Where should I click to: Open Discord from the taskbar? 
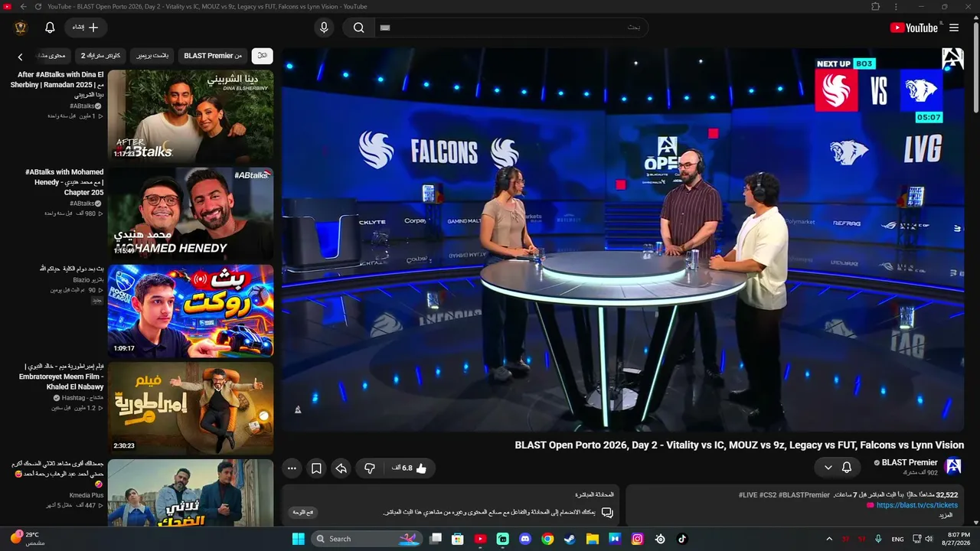(525, 539)
